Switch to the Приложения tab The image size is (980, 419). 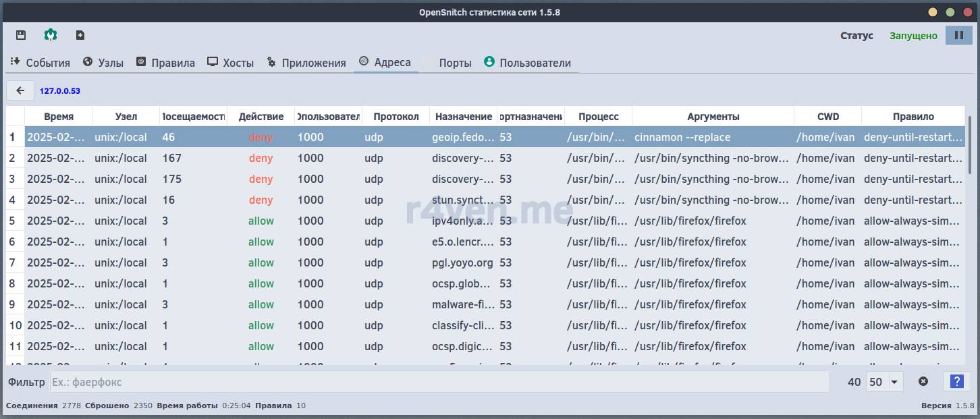coord(306,63)
